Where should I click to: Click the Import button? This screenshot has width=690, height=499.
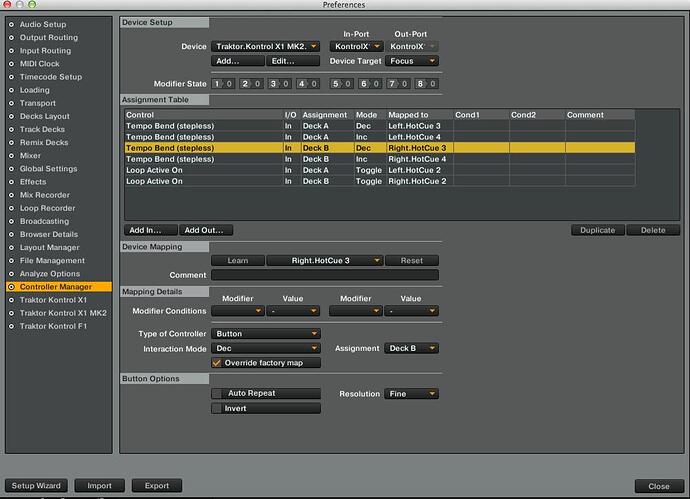tap(99, 486)
